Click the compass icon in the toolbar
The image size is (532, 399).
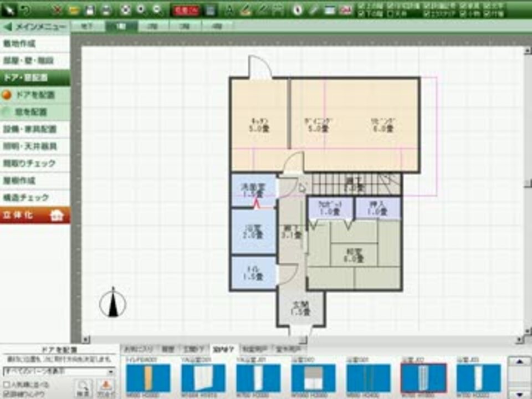point(298,10)
